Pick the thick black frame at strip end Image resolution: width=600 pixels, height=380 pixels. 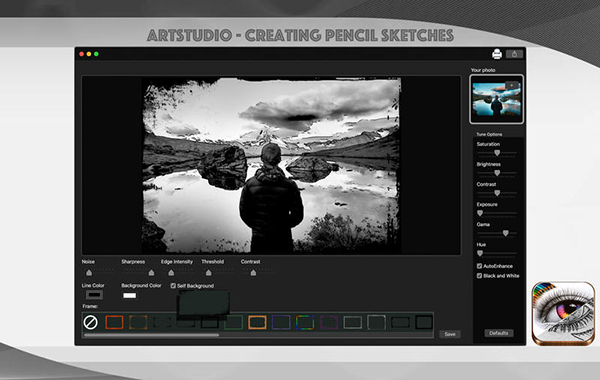point(424,322)
